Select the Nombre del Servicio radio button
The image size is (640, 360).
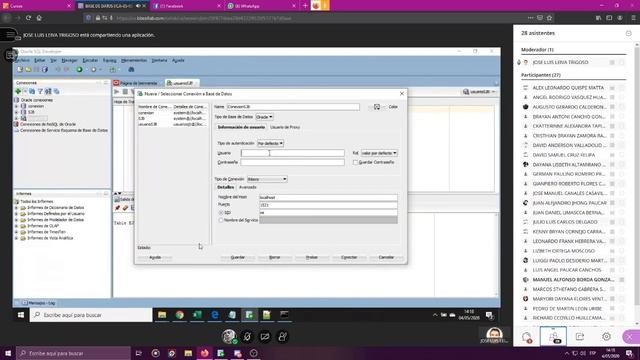(221, 220)
